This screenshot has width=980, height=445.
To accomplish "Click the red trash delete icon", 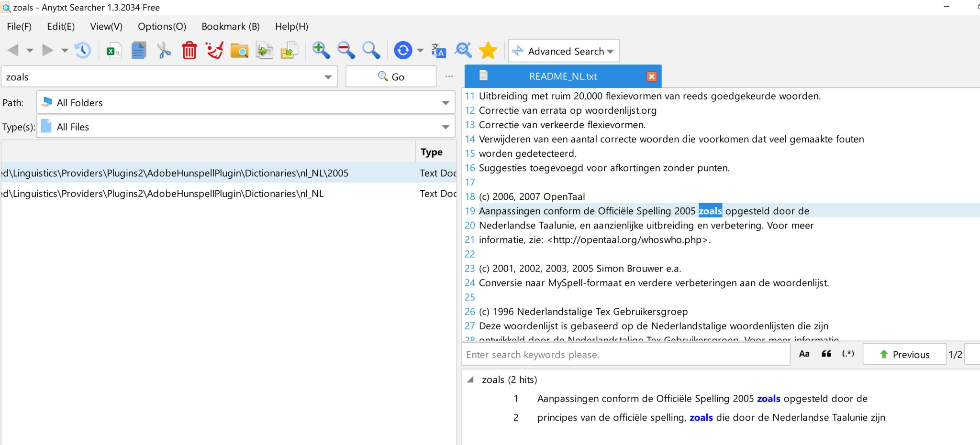I will pyautogui.click(x=189, y=50).
